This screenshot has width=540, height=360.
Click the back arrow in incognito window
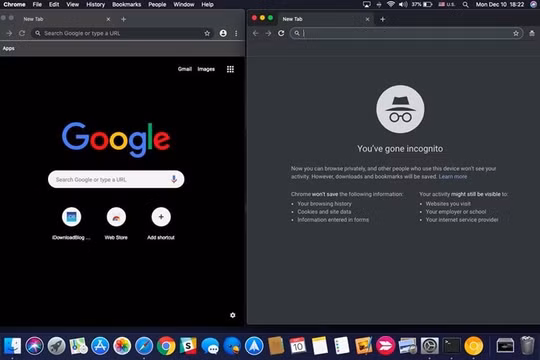click(x=256, y=33)
